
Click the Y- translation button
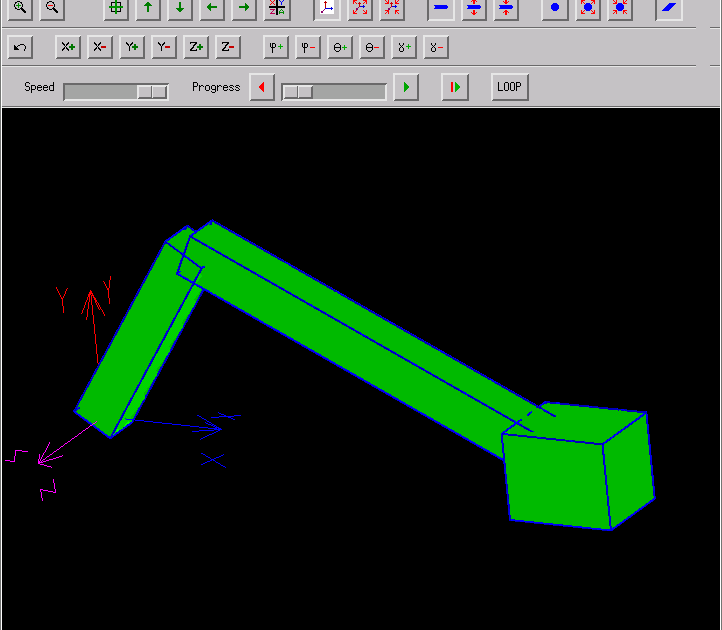(164, 47)
